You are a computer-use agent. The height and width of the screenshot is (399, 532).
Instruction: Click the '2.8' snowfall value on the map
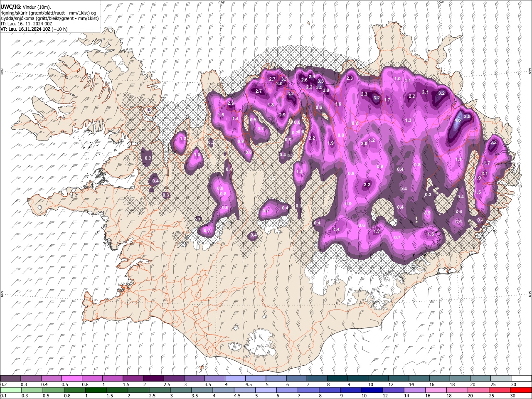[326, 90]
